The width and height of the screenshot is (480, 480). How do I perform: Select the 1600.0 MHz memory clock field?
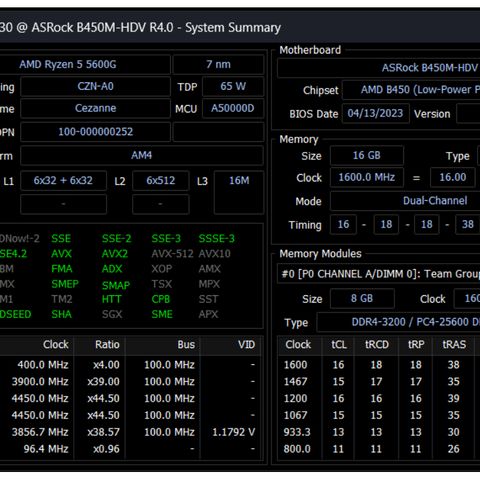(x=367, y=177)
